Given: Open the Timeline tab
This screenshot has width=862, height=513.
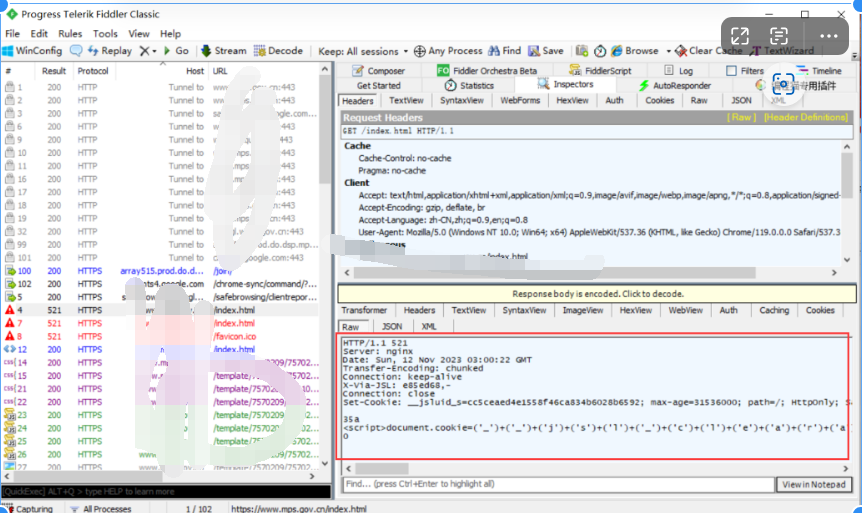Looking at the screenshot, I should pyautogui.click(x=819, y=71).
